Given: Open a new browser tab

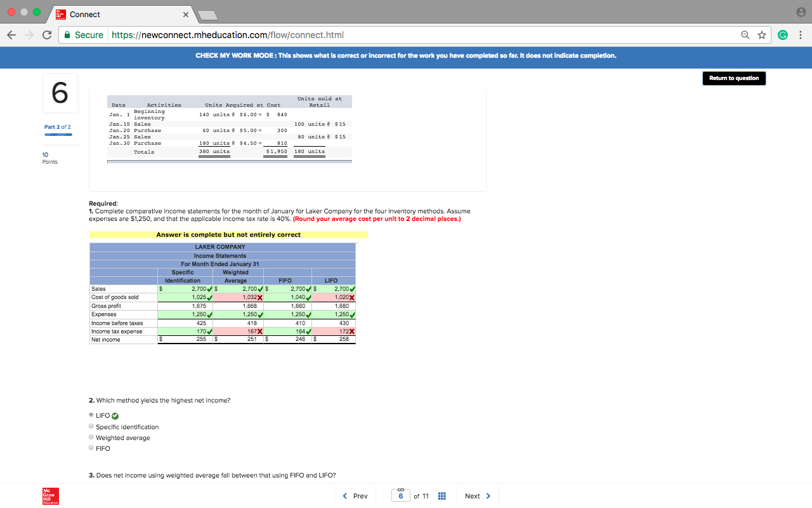Looking at the screenshot, I should (209, 15).
